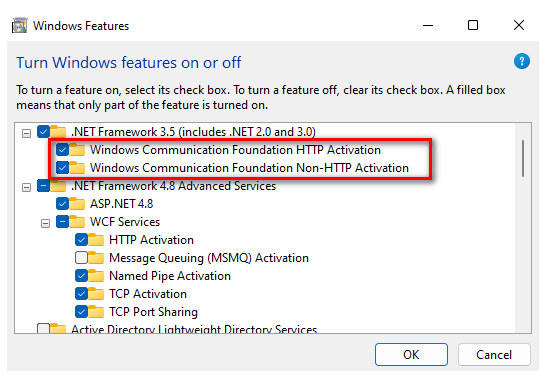Image resolution: width=545 pixels, height=375 pixels.
Task: Uncheck Windows Communication Foundation HTTP Activation
Action: click(x=62, y=150)
